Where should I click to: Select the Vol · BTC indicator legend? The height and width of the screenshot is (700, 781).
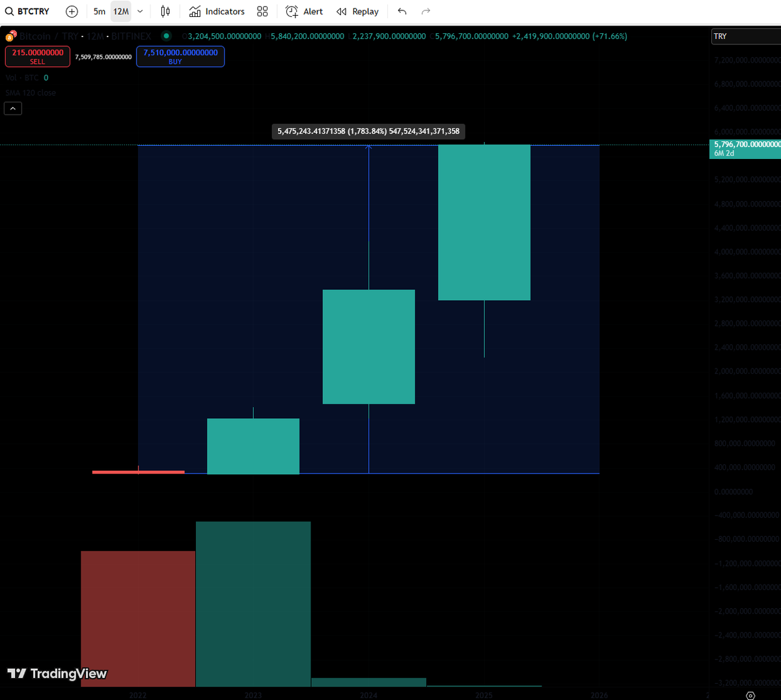[27, 77]
